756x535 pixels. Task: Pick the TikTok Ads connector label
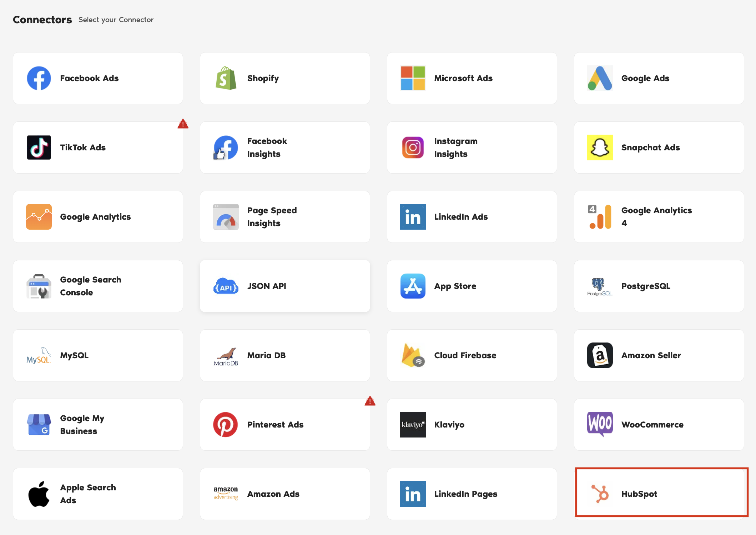tap(83, 147)
